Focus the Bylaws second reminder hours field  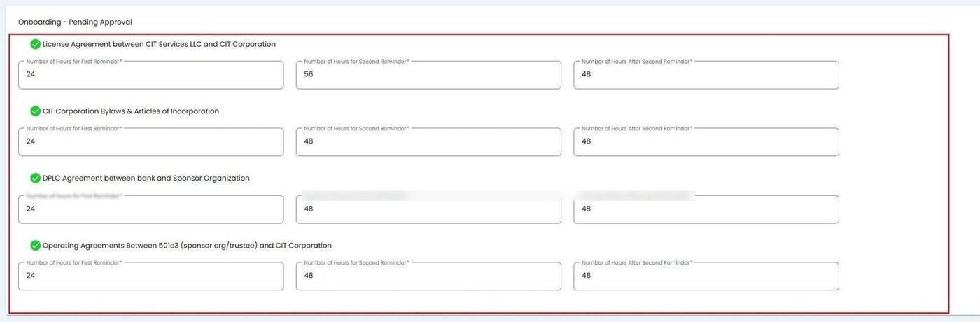pyautogui.click(x=428, y=142)
